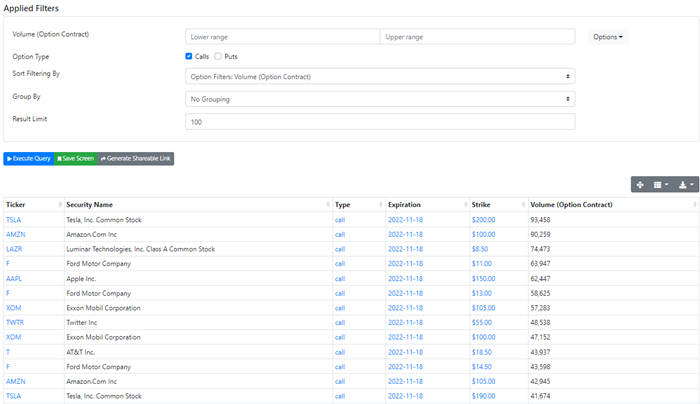
Task: Click the Applied Filters heading
Action: click(31, 8)
